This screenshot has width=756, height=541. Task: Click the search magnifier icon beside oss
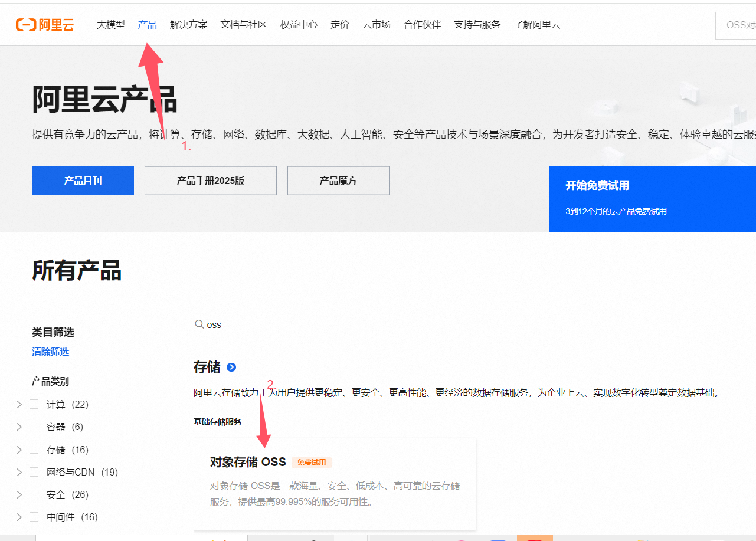pyautogui.click(x=199, y=324)
